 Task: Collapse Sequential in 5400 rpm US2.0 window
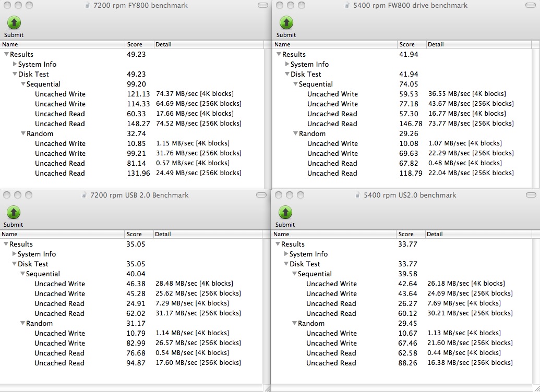[x=294, y=274]
